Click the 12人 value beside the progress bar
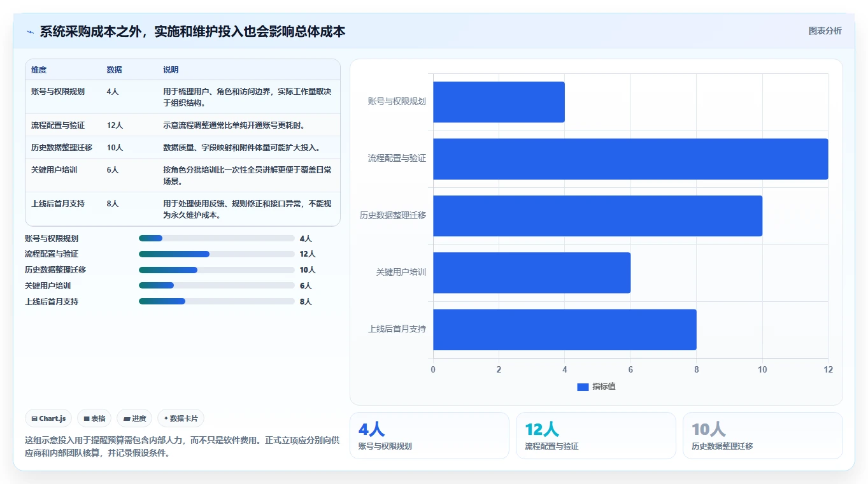 308,254
